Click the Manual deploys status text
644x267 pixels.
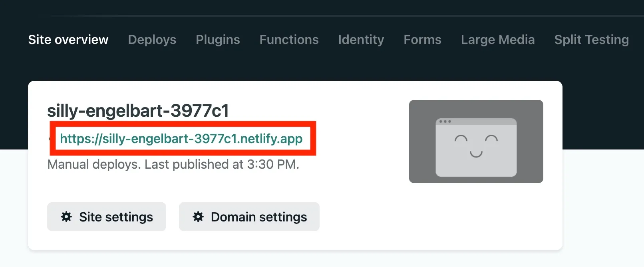[x=94, y=164]
